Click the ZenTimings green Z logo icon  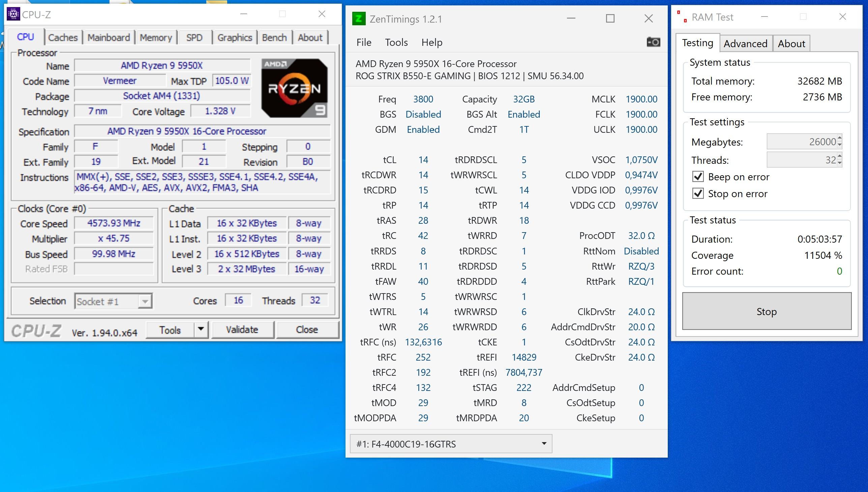click(359, 19)
